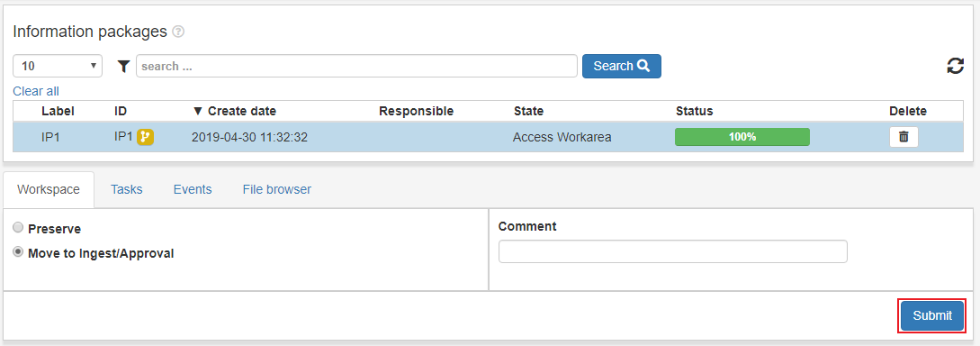Click the 100% green status progress bar
The image size is (980, 346).
coord(742,136)
